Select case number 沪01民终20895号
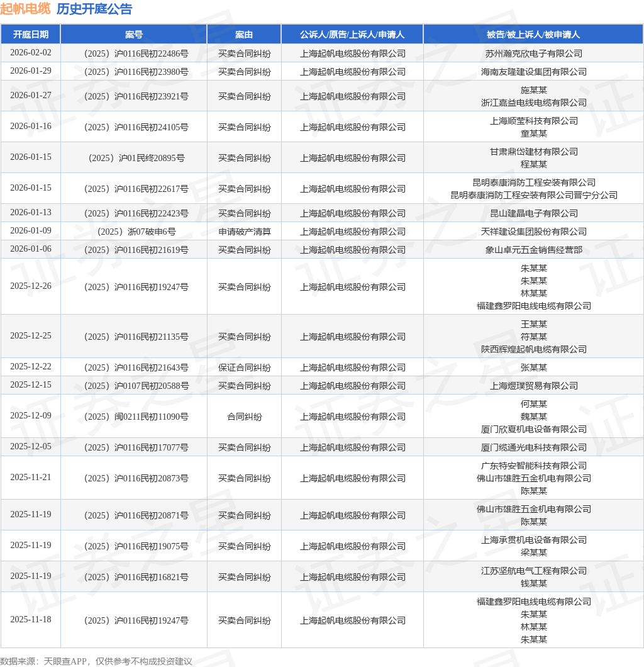This screenshot has height=667, width=644. [x=136, y=158]
